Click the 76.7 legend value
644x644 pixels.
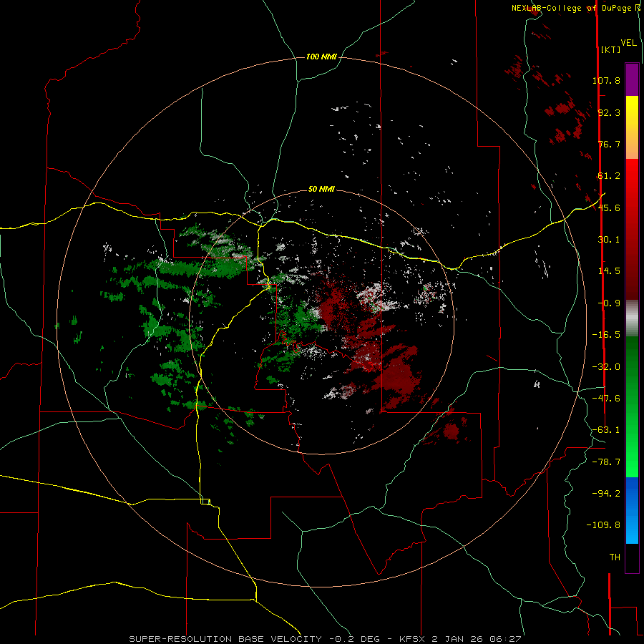click(x=609, y=144)
